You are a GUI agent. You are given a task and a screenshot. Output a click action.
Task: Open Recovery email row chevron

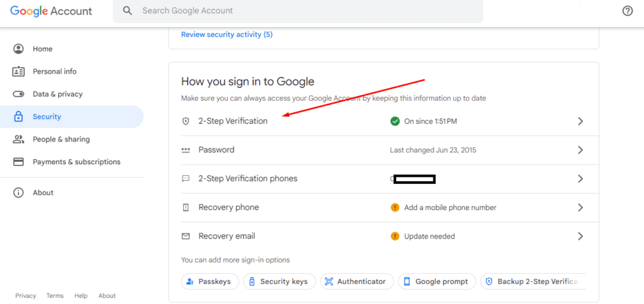580,236
